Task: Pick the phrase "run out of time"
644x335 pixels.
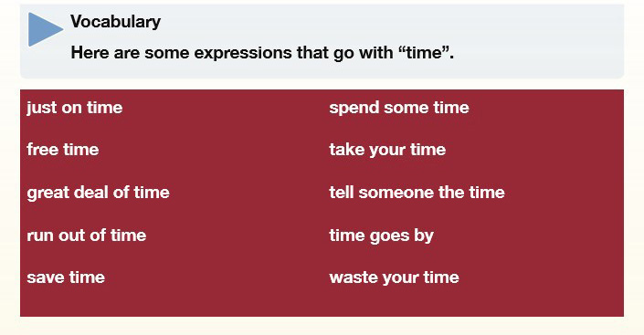Action: 87,236
